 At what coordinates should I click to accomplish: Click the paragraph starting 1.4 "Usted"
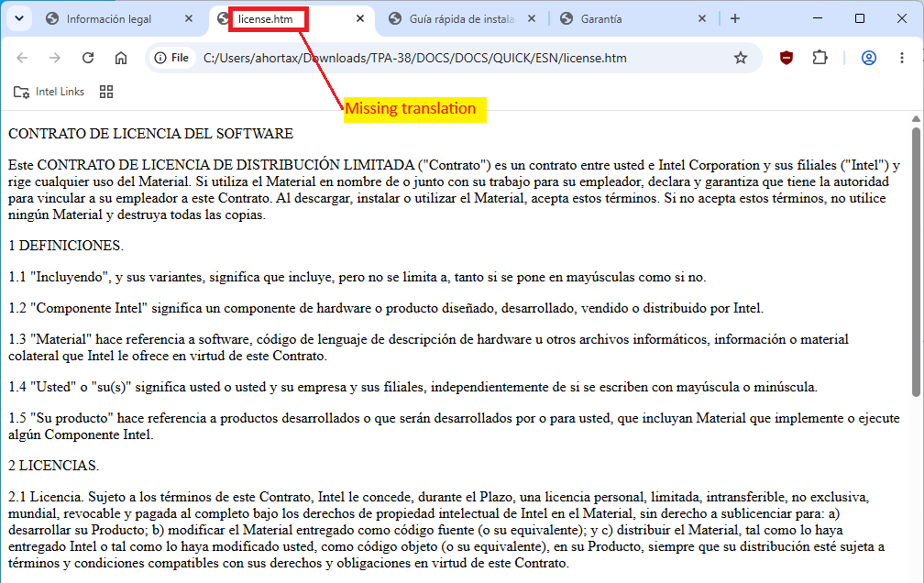click(413, 387)
